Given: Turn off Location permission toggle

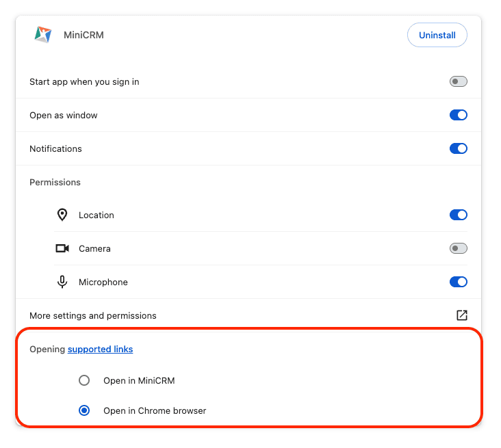Looking at the screenshot, I should [458, 215].
